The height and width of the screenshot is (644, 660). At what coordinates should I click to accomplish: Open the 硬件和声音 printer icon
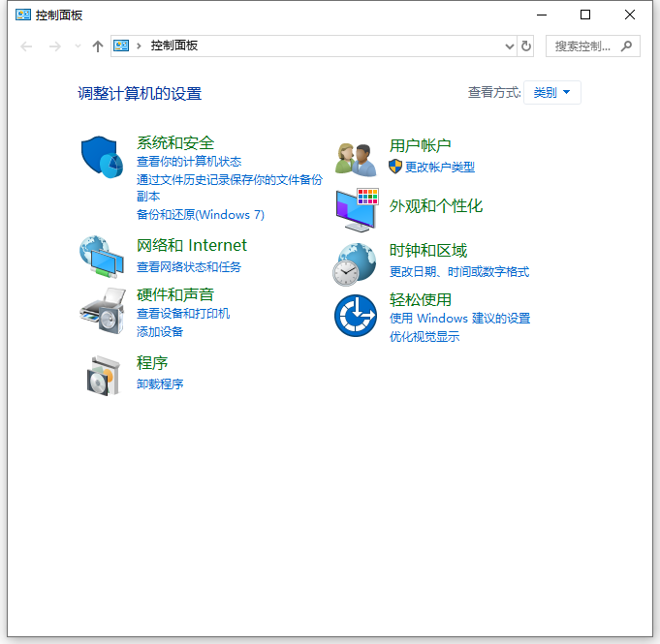coord(103,311)
